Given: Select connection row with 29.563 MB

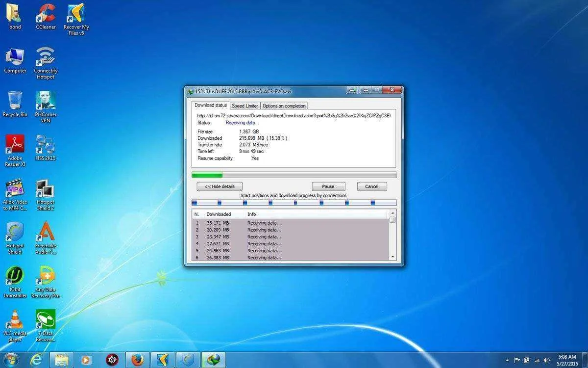Looking at the screenshot, I should pyautogui.click(x=290, y=250).
